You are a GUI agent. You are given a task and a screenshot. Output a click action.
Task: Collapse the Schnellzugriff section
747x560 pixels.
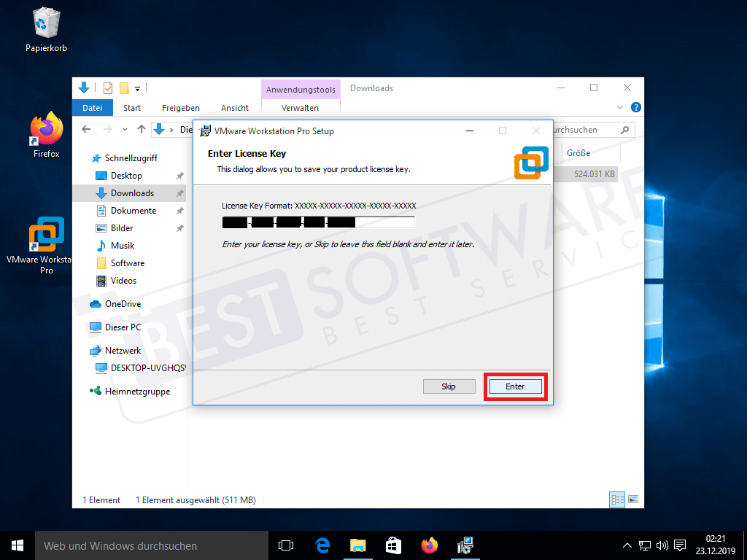pyautogui.click(x=86, y=157)
